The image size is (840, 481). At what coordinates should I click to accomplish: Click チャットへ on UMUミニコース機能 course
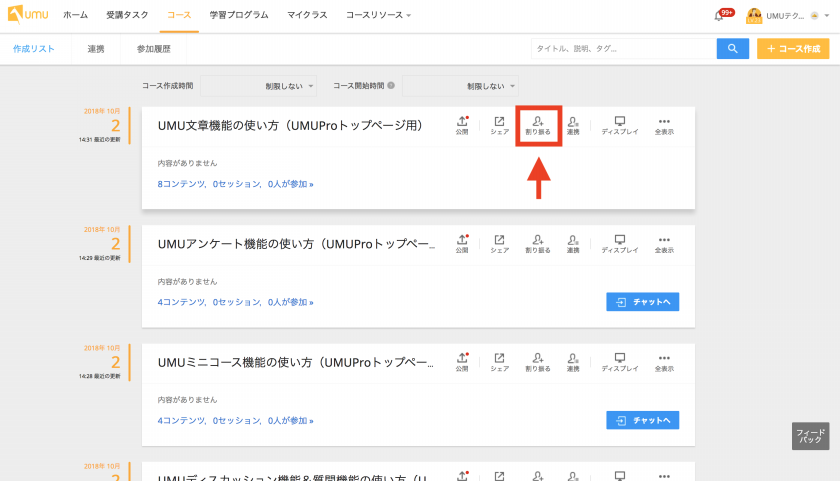(x=642, y=420)
